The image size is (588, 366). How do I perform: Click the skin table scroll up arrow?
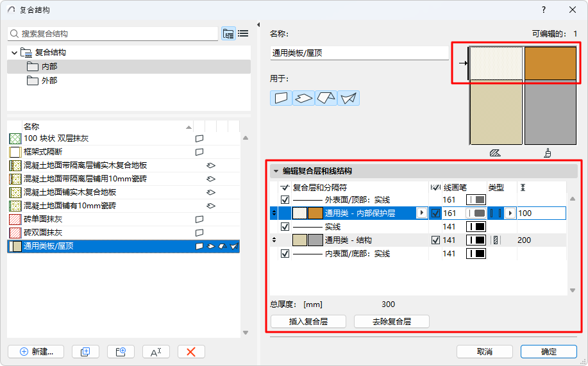click(x=573, y=199)
